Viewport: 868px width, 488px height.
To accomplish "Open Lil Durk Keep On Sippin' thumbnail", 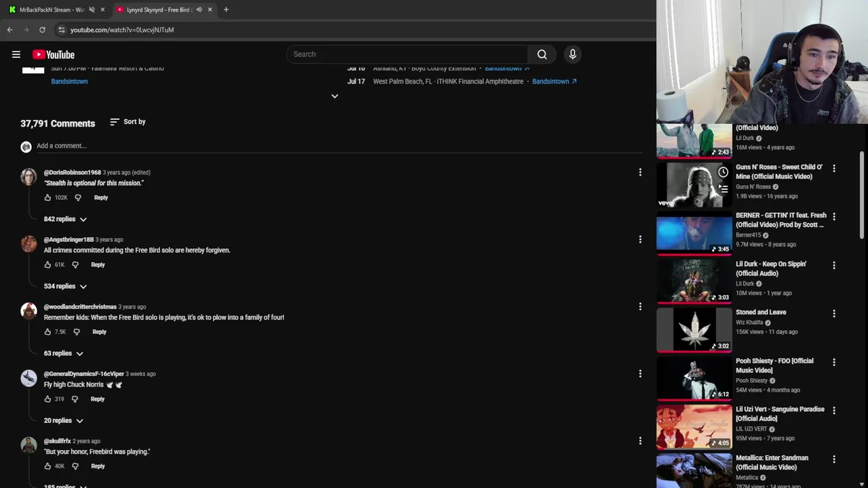I will (x=694, y=281).
